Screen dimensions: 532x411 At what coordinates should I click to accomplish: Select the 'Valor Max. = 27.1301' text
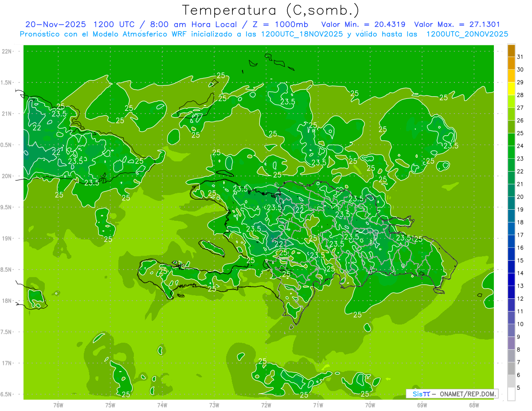(458, 24)
